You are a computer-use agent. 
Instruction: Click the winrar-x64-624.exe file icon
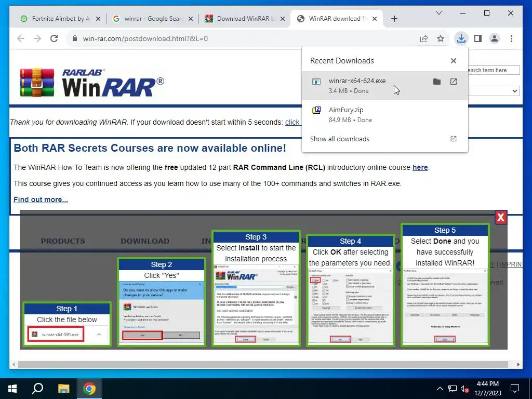click(x=316, y=82)
